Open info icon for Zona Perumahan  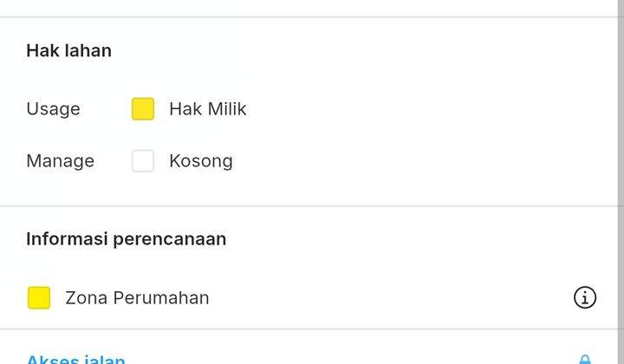[585, 297]
